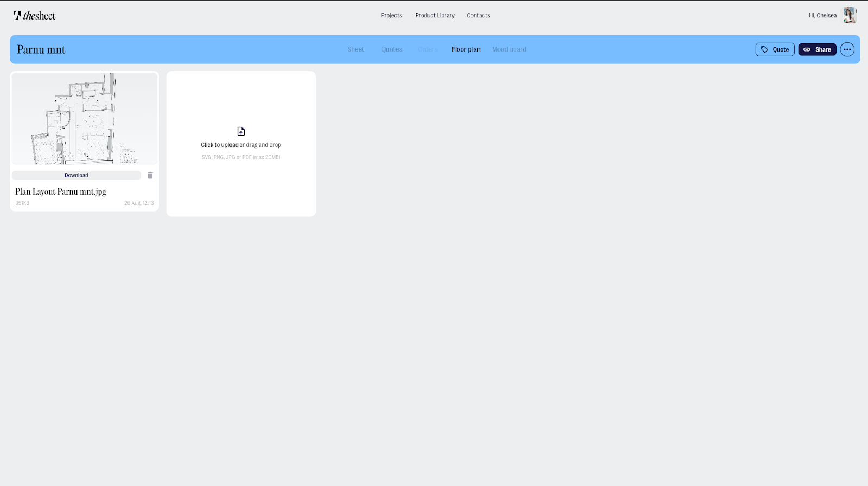This screenshot has height=486, width=868.
Task: Click the Quote button
Action: click(x=775, y=49)
